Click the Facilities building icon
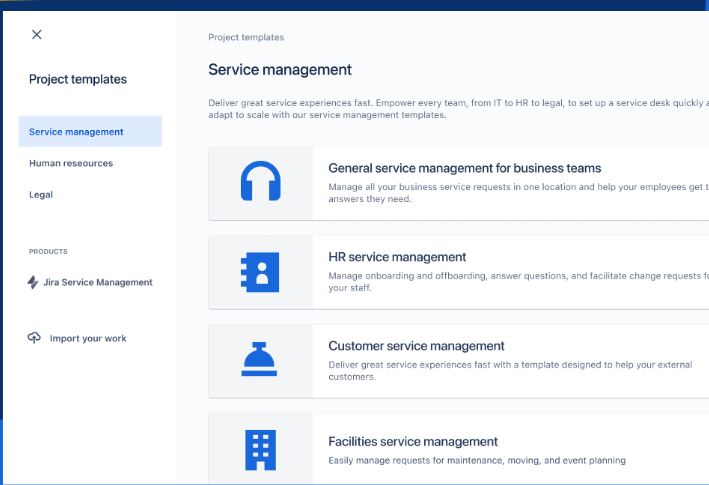709x485 pixels. point(260,450)
